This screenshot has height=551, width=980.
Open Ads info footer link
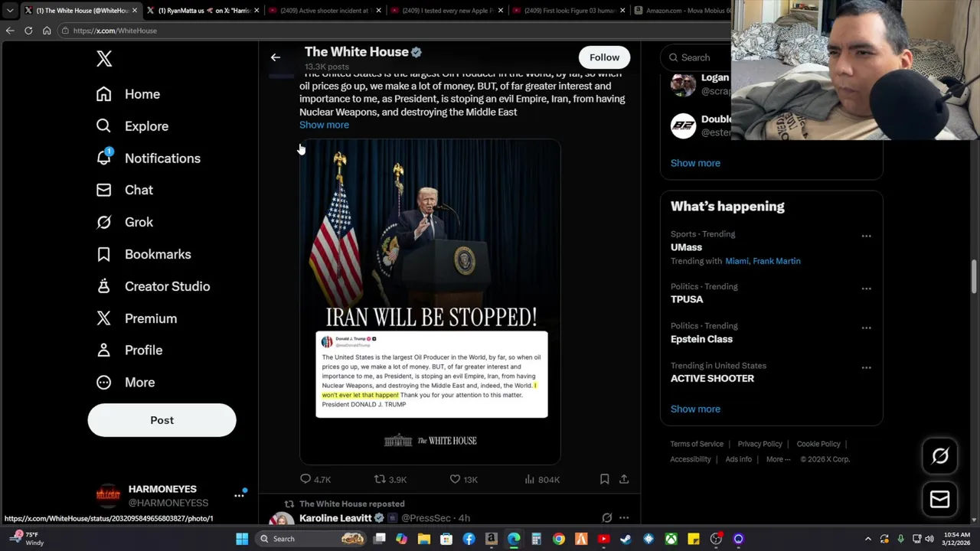click(739, 459)
